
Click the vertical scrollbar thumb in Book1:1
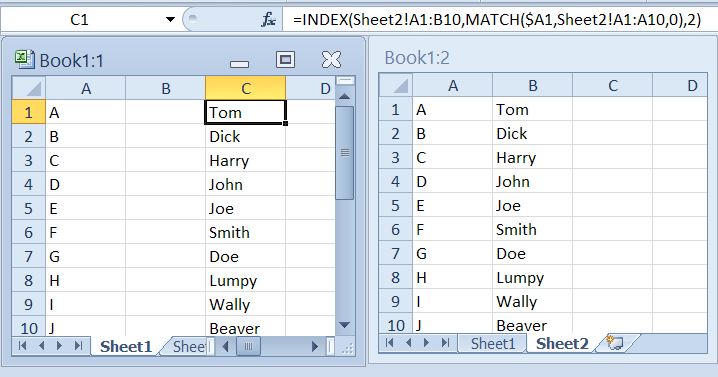[345, 153]
